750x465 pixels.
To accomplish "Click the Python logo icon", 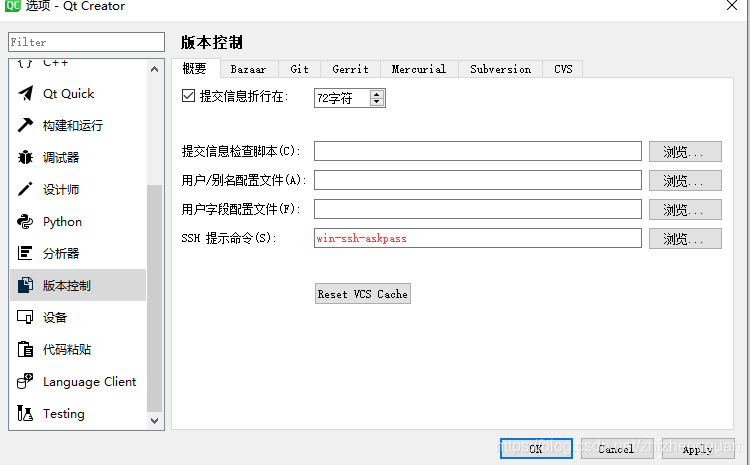I will point(25,221).
